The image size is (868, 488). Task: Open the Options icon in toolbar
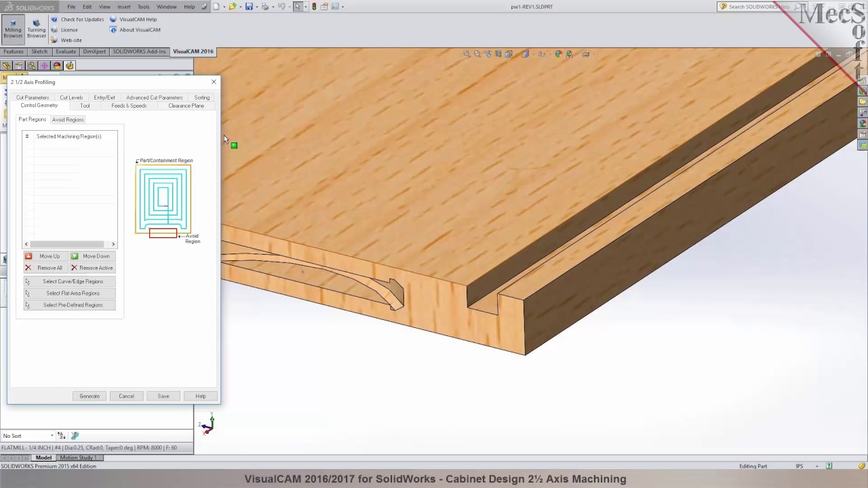click(x=335, y=7)
